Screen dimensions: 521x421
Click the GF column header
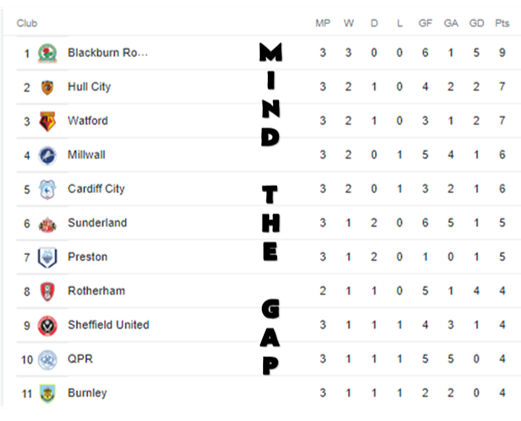click(x=425, y=23)
